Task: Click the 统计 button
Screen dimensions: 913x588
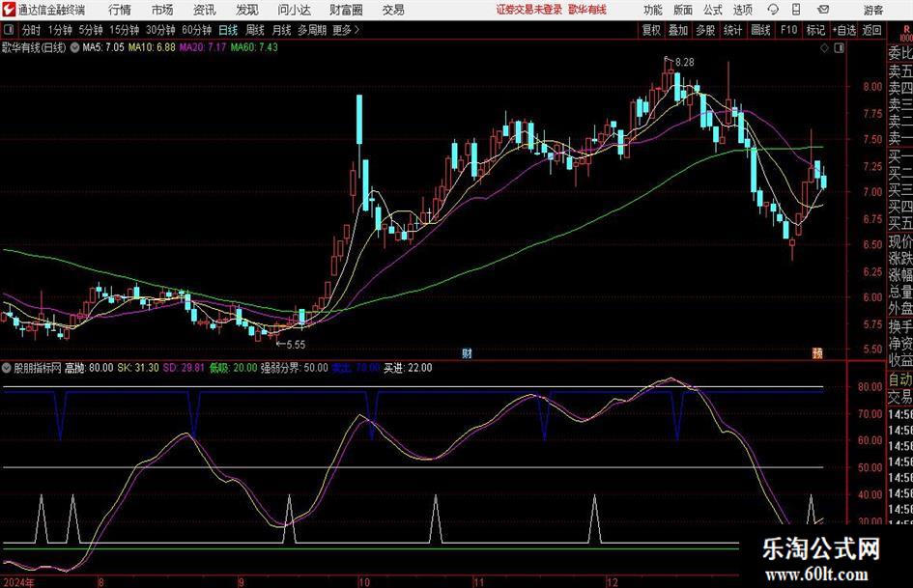Action: [x=732, y=30]
